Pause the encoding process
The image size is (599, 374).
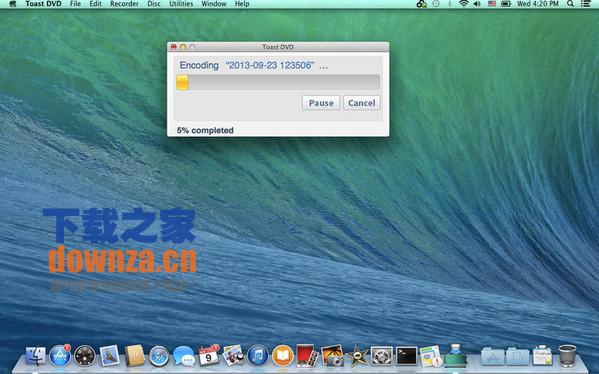coord(321,103)
